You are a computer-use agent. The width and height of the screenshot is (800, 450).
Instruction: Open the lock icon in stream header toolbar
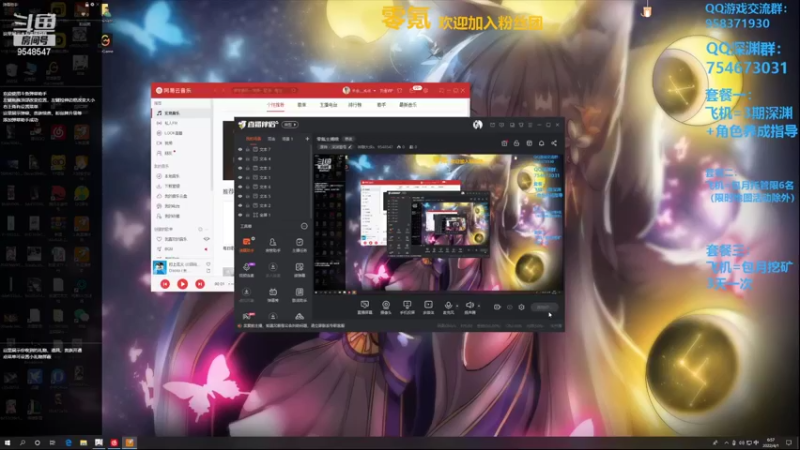(x=516, y=143)
